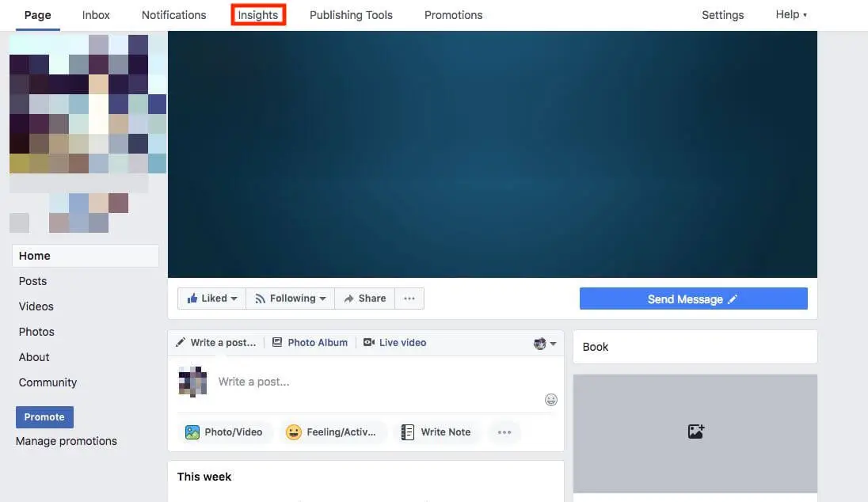Screen dimensions: 868x502
Task: Click the Share button
Action: pyautogui.click(x=365, y=299)
